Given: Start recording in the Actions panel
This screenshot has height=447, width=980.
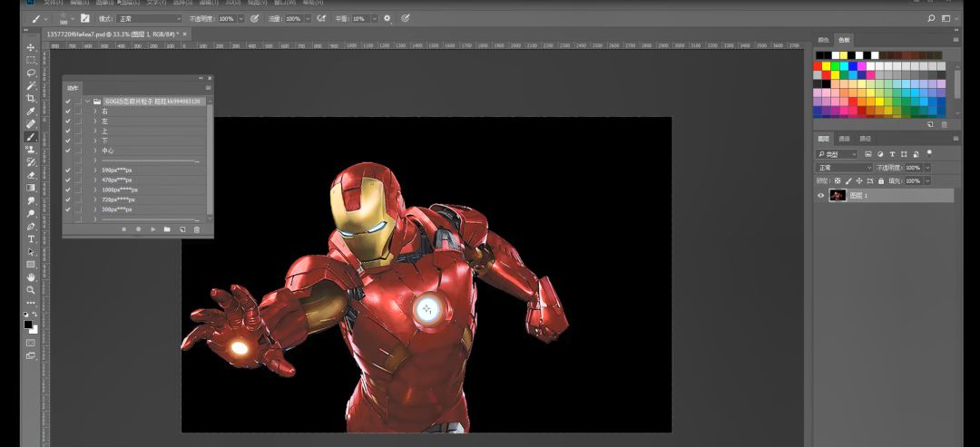Looking at the screenshot, I should coord(138,229).
